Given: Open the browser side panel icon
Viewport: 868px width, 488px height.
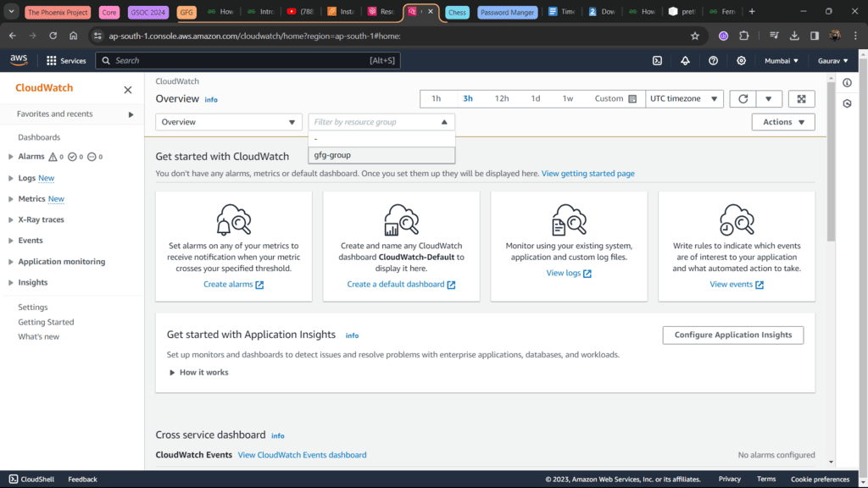Looking at the screenshot, I should click(815, 36).
